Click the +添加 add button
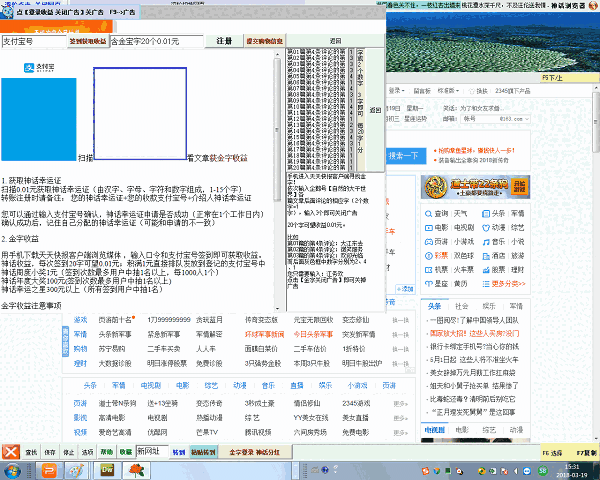600x480 pixels. (x=405, y=289)
